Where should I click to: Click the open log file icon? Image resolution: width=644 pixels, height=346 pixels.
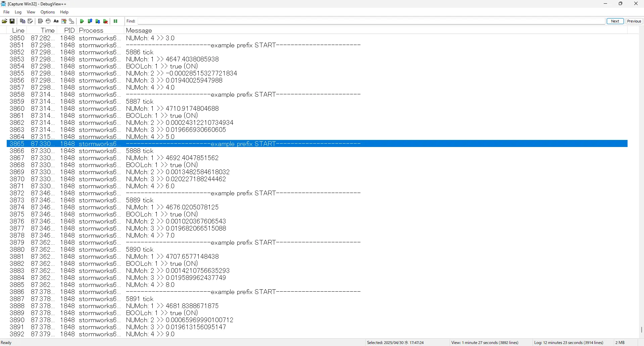click(x=5, y=21)
